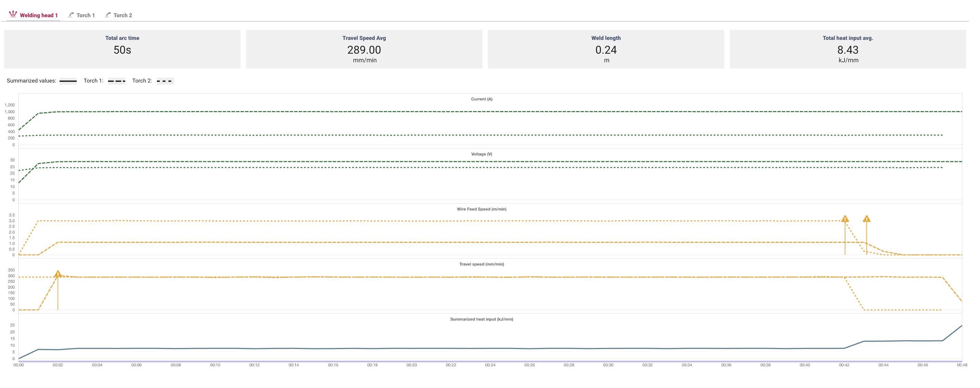The width and height of the screenshot is (980, 388).
Task: Click the "Current (A)" chart title
Action: [482, 99]
